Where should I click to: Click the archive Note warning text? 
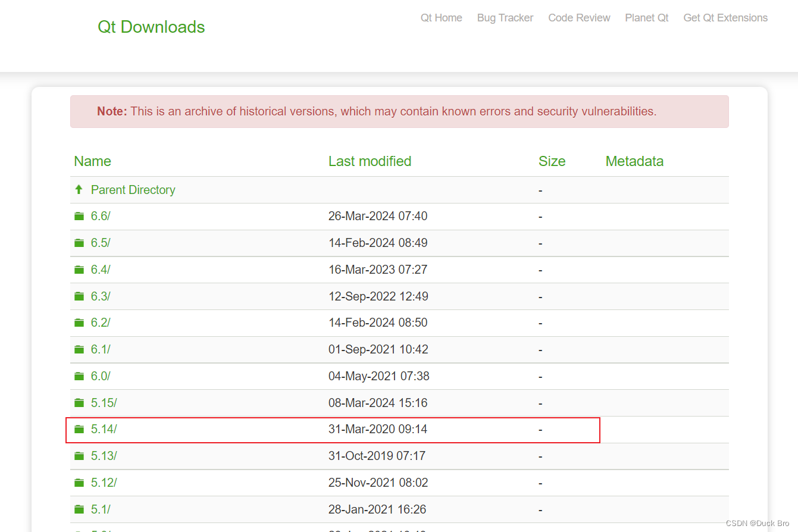tap(377, 111)
